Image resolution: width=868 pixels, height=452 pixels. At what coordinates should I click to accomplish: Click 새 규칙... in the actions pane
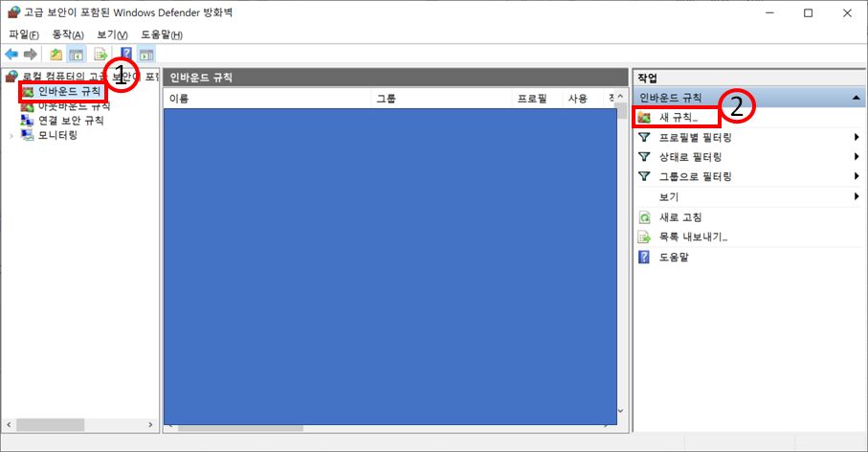tap(679, 118)
